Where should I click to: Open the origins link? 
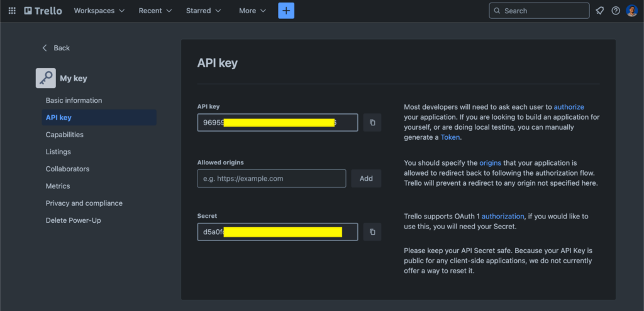[x=491, y=163]
